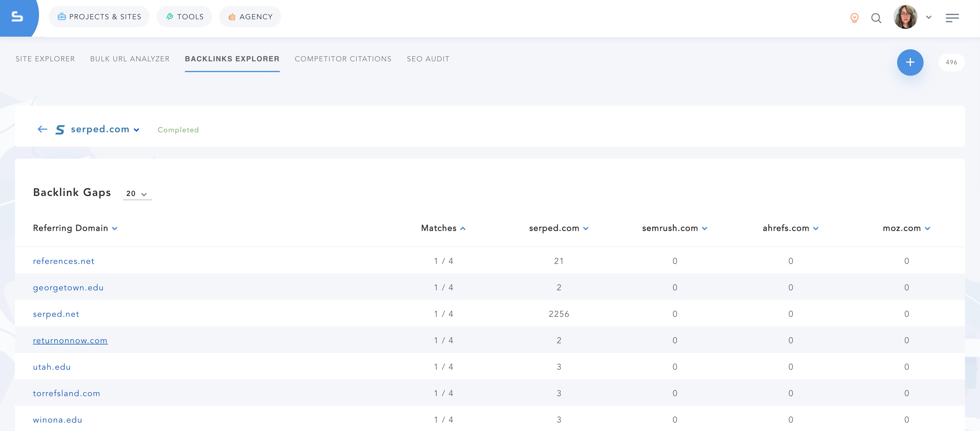980x431 pixels.
Task: Click the ahrefs.com value for torrefsland.com
Action: (791, 393)
